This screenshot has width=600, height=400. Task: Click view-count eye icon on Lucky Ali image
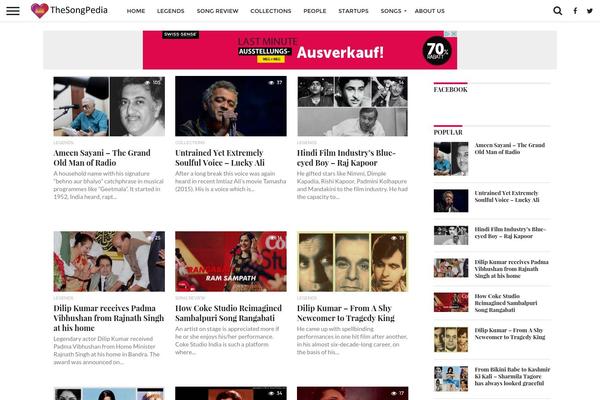click(x=271, y=82)
